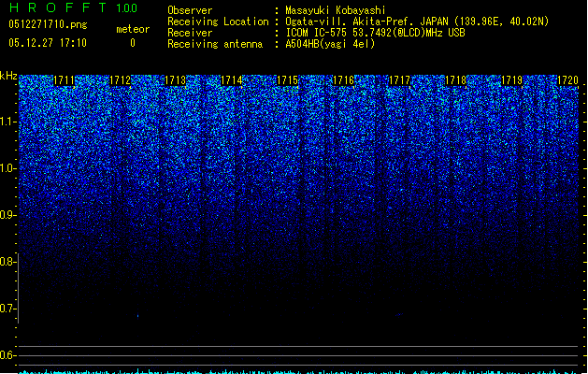Image resolution: width=588 pixels, height=374 pixels.
Task: Click the 1.0 kHz axis label
Action: [x=7, y=168]
